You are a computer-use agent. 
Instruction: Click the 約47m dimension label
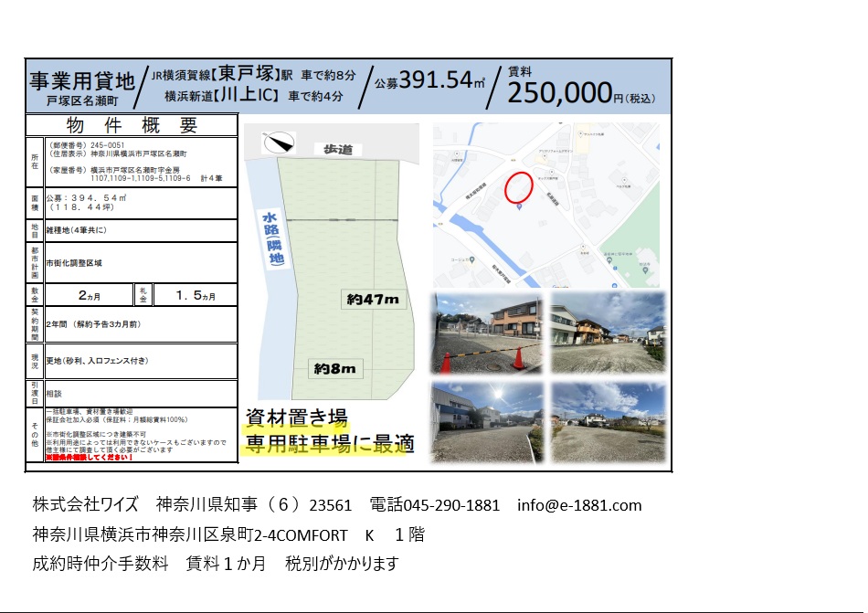tap(373, 299)
